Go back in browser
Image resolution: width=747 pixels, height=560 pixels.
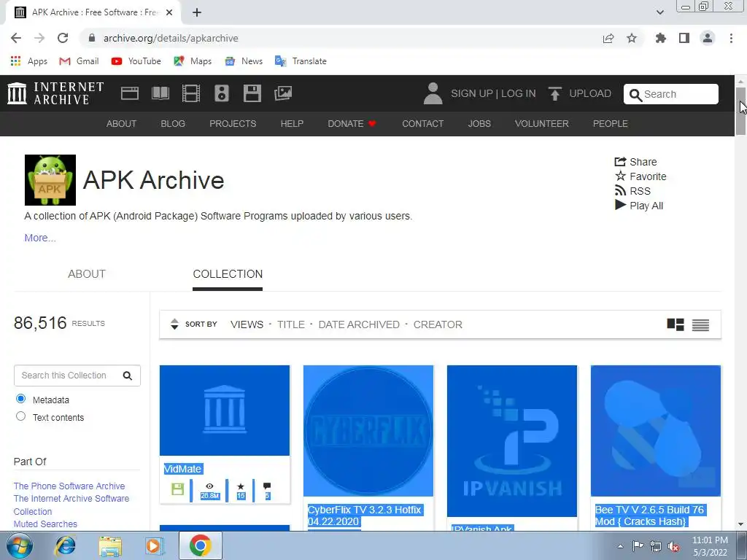[x=16, y=38]
